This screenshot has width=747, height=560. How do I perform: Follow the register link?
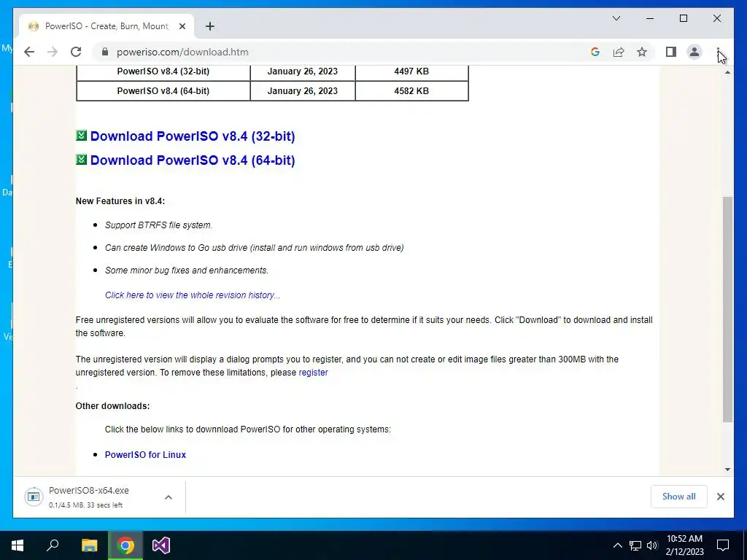click(313, 373)
